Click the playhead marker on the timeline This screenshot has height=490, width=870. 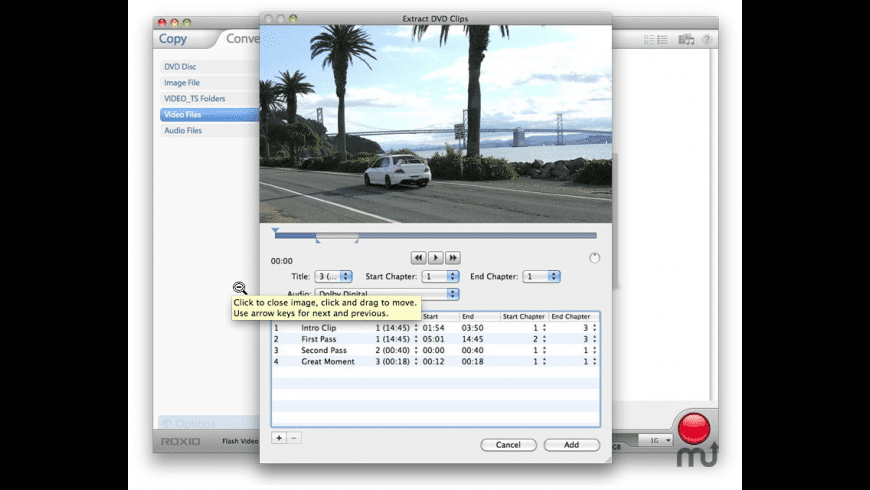coord(275,231)
